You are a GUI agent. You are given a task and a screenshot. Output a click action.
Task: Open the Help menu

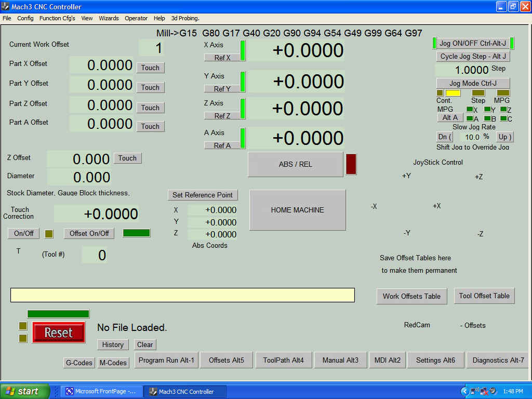tap(159, 18)
